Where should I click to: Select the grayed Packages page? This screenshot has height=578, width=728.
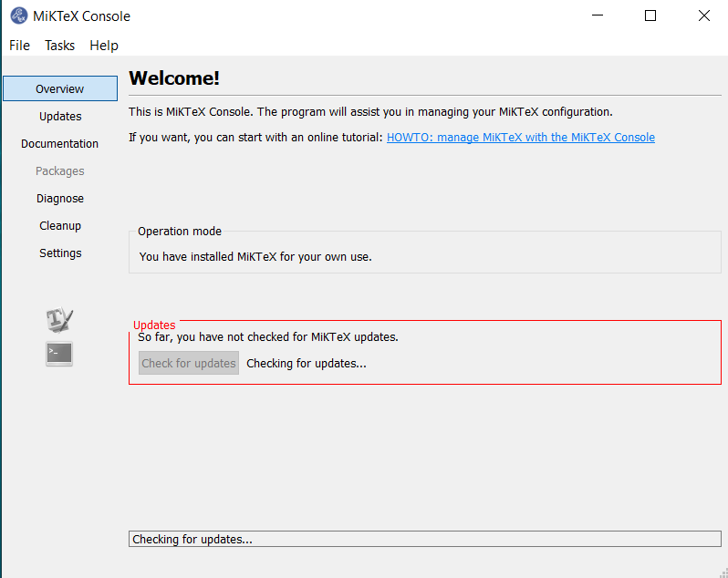click(x=60, y=170)
